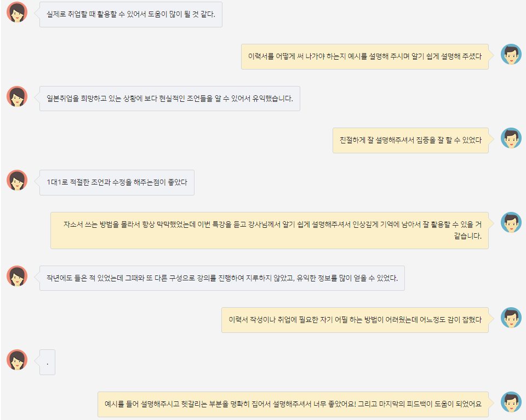Select the '일본취업을 희망하고 있는 상황에' bubble
This screenshot has height=420, width=526.
(170, 99)
